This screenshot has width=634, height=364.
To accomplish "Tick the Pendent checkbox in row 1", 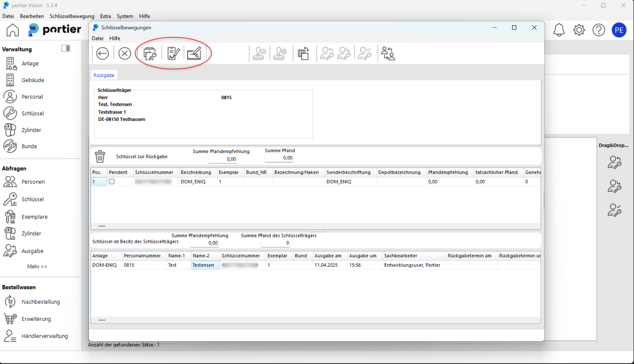I will pyautogui.click(x=112, y=181).
